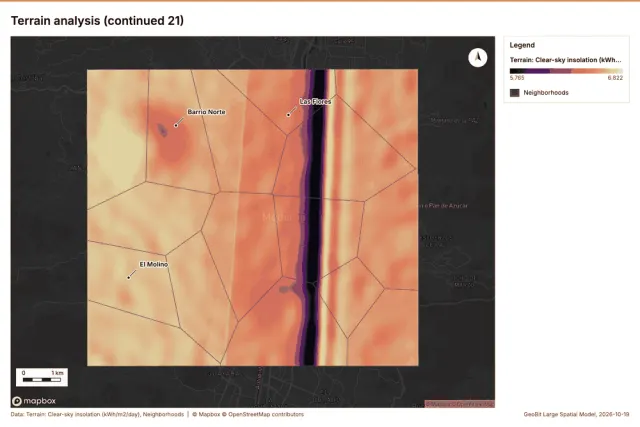The width and height of the screenshot is (640, 427).
Task: Click the Barrio Norte map label
Action: tap(206, 112)
